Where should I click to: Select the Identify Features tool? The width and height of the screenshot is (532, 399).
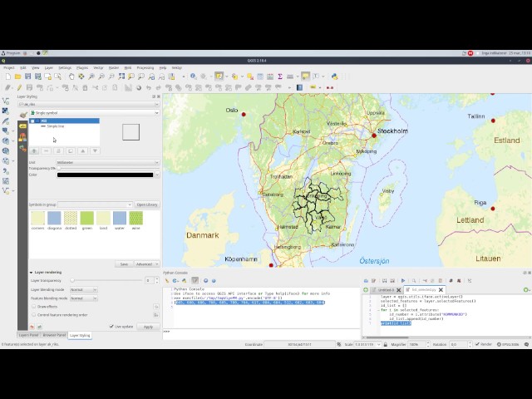[194, 76]
